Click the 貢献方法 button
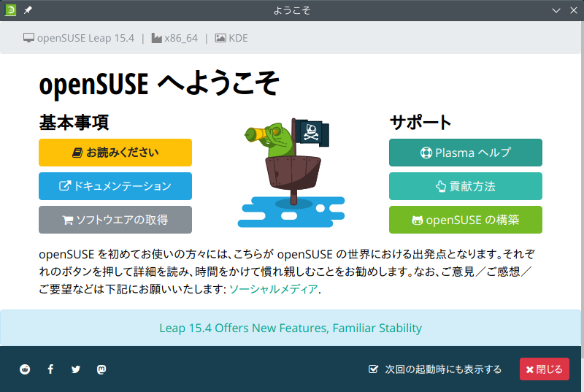This screenshot has width=584, height=392. [466, 186]
